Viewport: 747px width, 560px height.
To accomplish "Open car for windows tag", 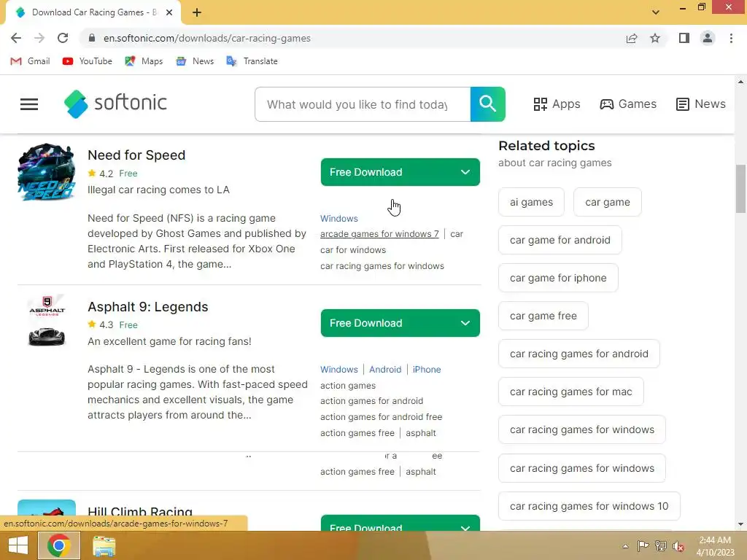I will [x=353, y=250].
